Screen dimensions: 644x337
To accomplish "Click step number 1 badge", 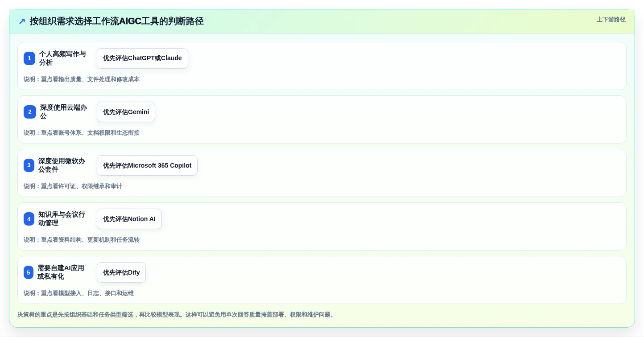I will pyautogui.click(x=29, y=58).
